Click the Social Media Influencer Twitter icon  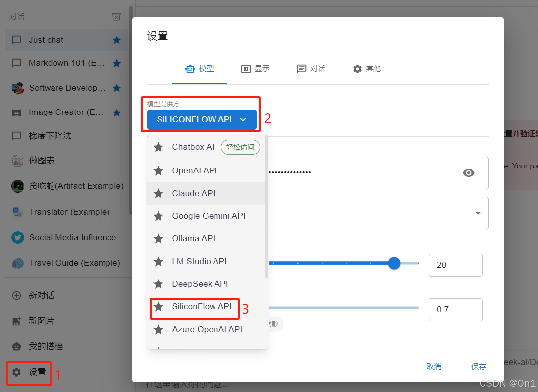click(17, 237)
